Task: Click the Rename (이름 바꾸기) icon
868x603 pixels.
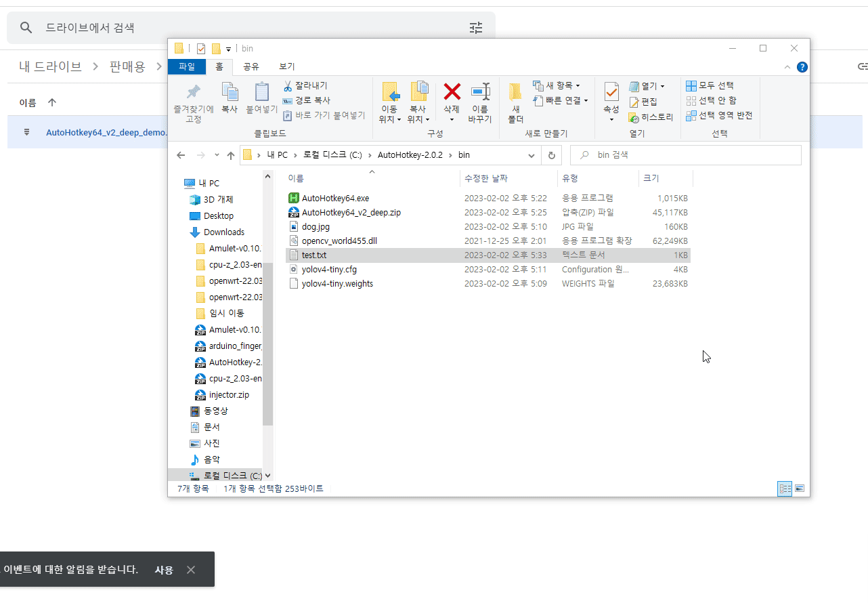Action: [x=480, y=91]
